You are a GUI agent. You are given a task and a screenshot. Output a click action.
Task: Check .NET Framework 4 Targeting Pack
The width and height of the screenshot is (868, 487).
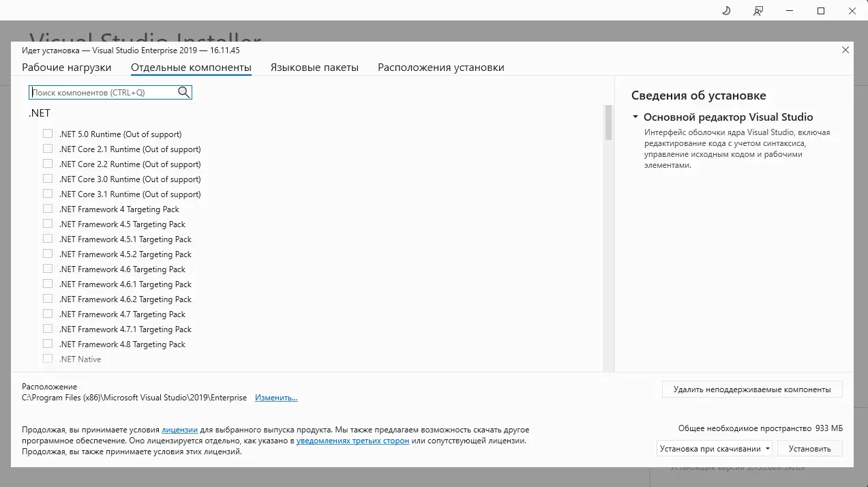click(48, 209)
